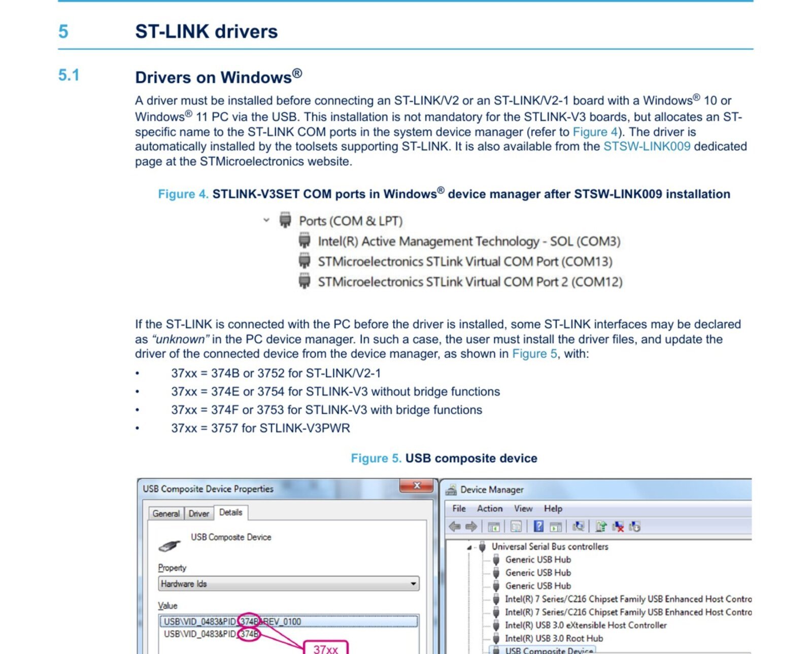
Task: Switch to the General tab
Action: click(166, 513)
